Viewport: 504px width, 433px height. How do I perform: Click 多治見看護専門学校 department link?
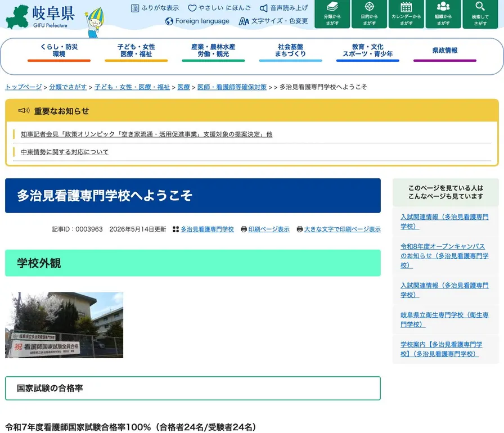tap(207, 229)
